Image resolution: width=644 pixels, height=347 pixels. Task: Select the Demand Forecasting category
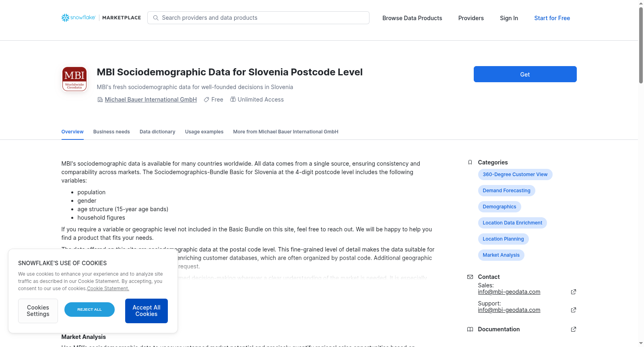506,191
